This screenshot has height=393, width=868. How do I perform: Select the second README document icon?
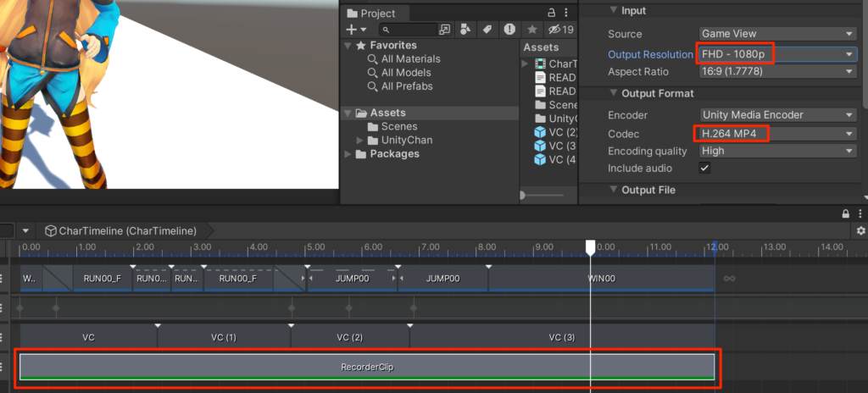[540, 91]
